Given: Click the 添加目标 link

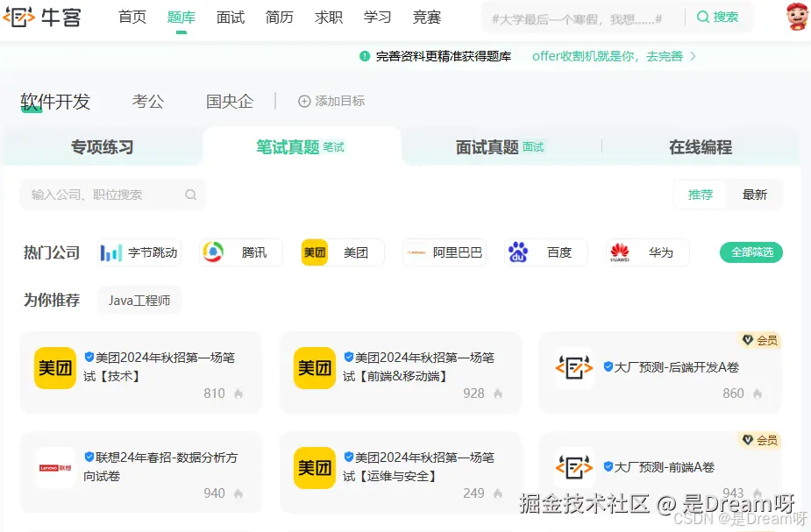Looking at the screenshot, I should coord(331,101).
